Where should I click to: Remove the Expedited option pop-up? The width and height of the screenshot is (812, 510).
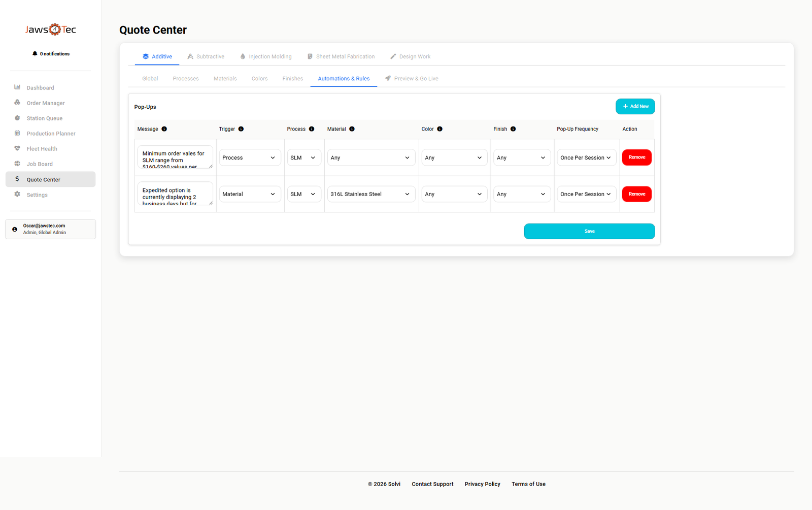click(x=637, y=194)
